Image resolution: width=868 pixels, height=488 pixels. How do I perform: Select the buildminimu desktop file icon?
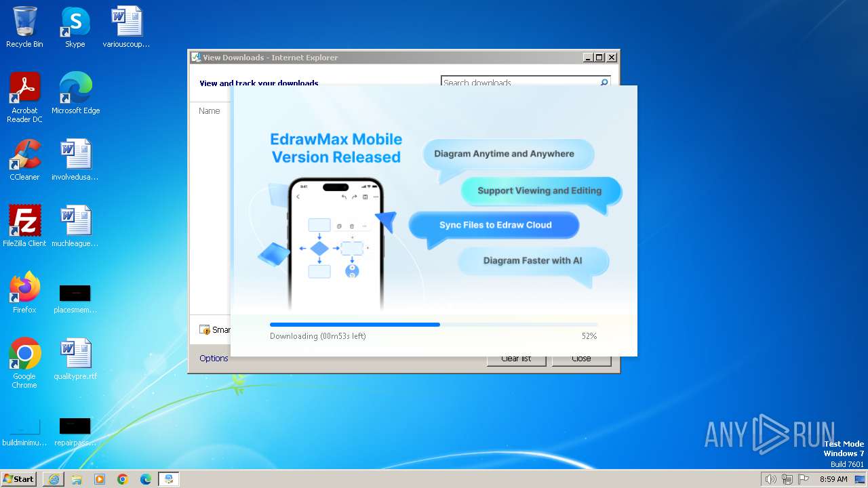(x=24, y=431)
